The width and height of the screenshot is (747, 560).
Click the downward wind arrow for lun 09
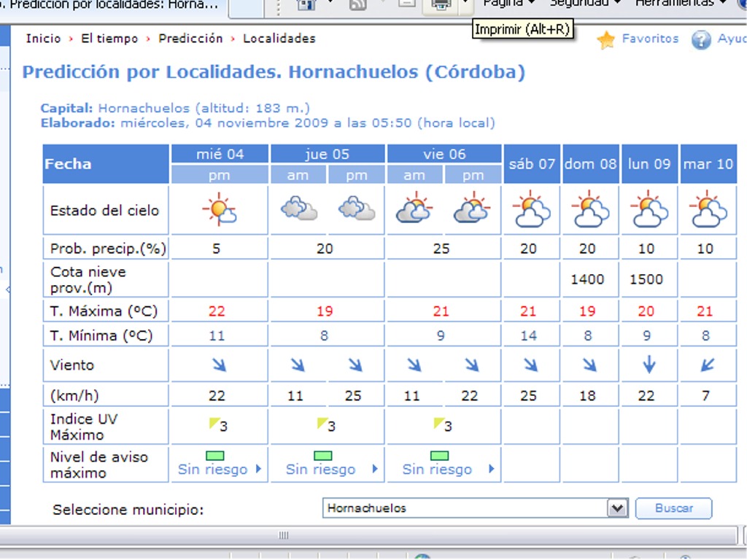coord(649,365)
